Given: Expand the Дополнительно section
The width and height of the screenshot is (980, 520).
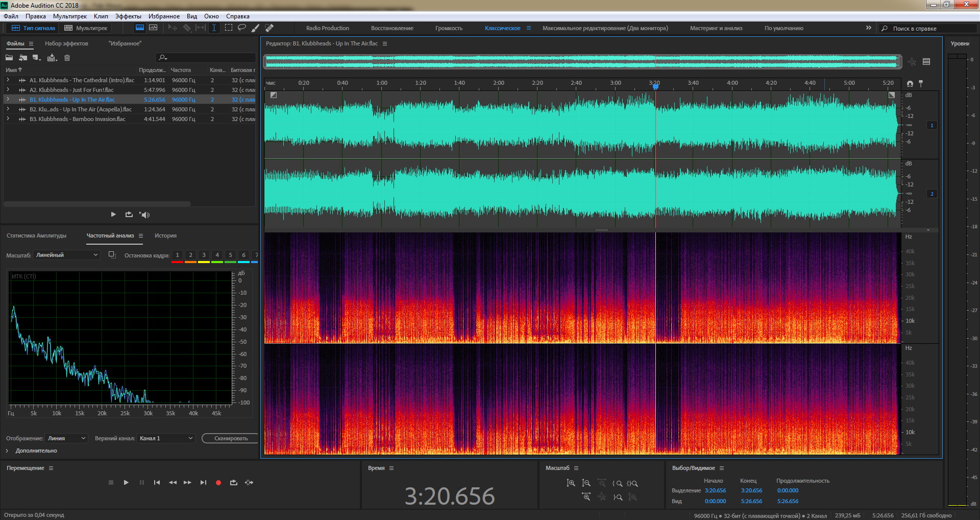Looking at the screenshot, I should pos(7,451).
